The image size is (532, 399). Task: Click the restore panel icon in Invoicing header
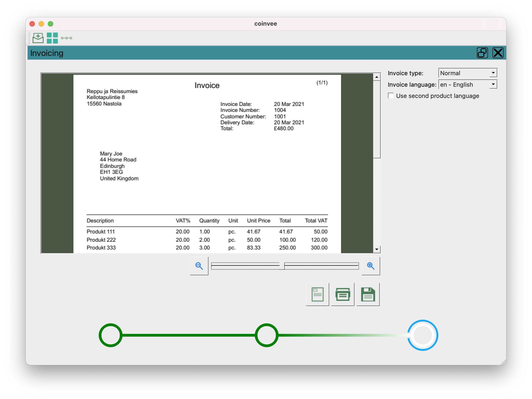click(482, 53)
